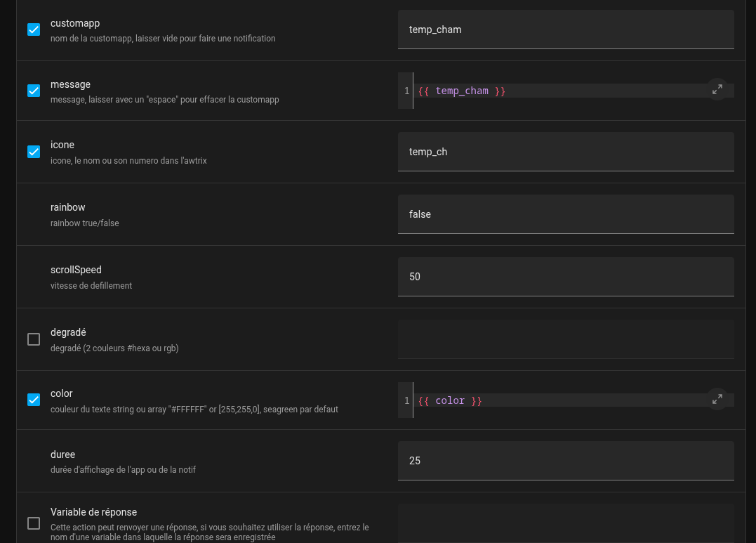
Task: Toggle the icone checkbox off
Action: point(34,152)
